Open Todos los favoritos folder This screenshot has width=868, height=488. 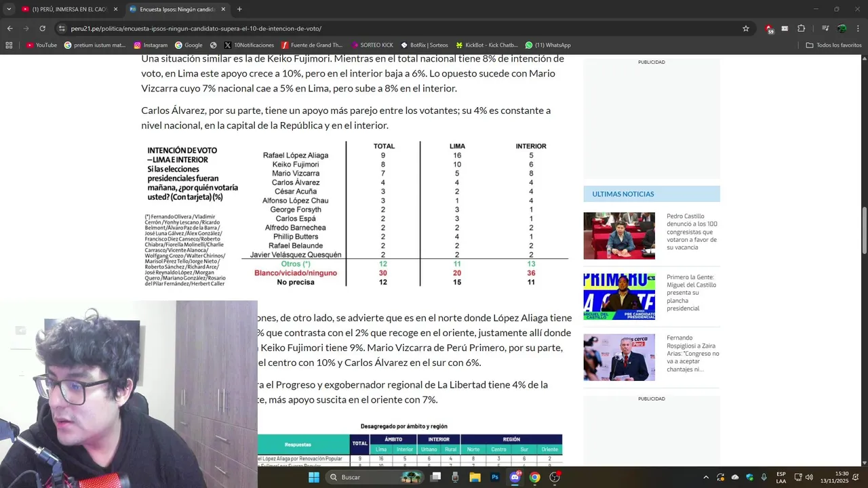pyautogui.click(x=833, y=45)
